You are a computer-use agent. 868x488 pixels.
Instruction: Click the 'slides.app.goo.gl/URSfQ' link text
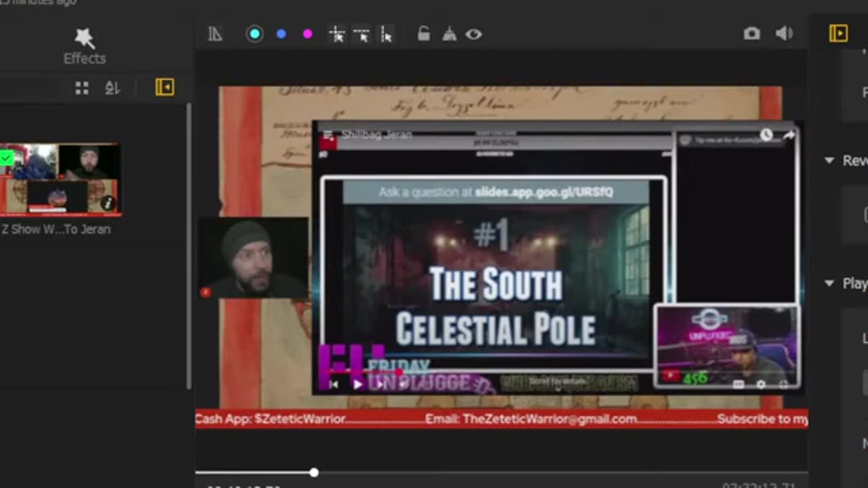(x=544, y=192)
